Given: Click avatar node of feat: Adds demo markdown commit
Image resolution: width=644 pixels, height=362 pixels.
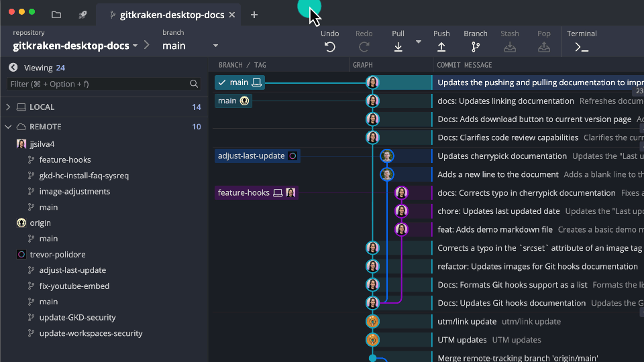Looking at the screenshot, I should 401,229.
